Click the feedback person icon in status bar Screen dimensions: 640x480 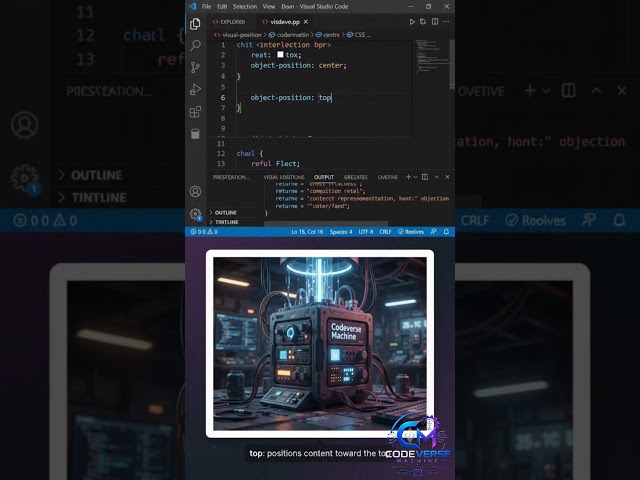click(x=433, y=231)
